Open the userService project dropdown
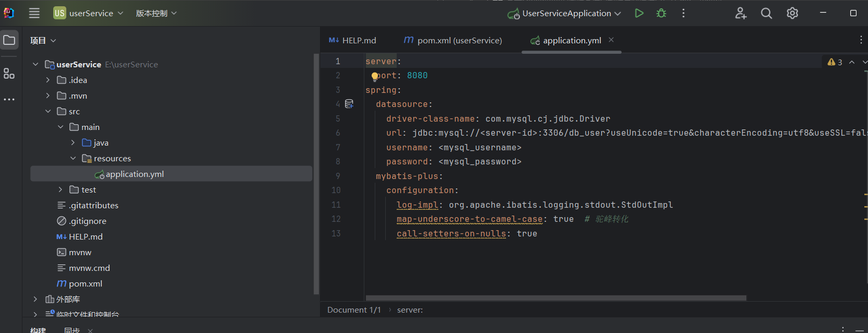 [x=88, y=13]
